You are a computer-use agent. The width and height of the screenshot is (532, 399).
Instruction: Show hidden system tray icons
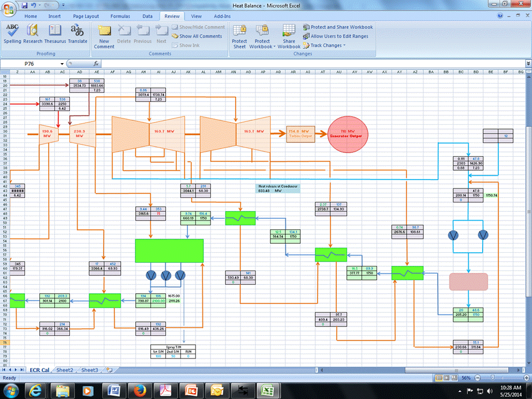460,391
